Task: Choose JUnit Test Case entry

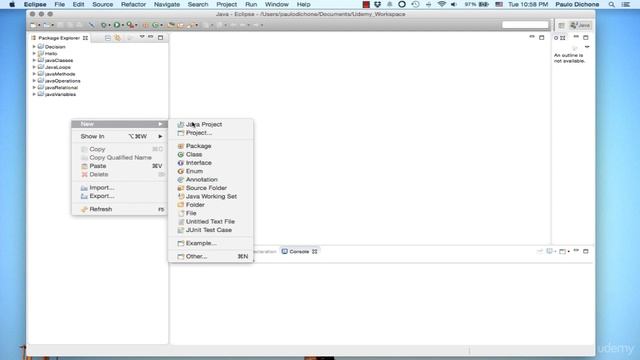Action: tap(211, 230)
